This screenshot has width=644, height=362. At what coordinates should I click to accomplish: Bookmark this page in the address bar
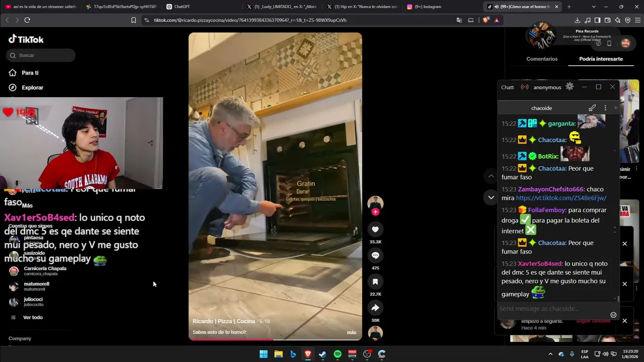133,20
